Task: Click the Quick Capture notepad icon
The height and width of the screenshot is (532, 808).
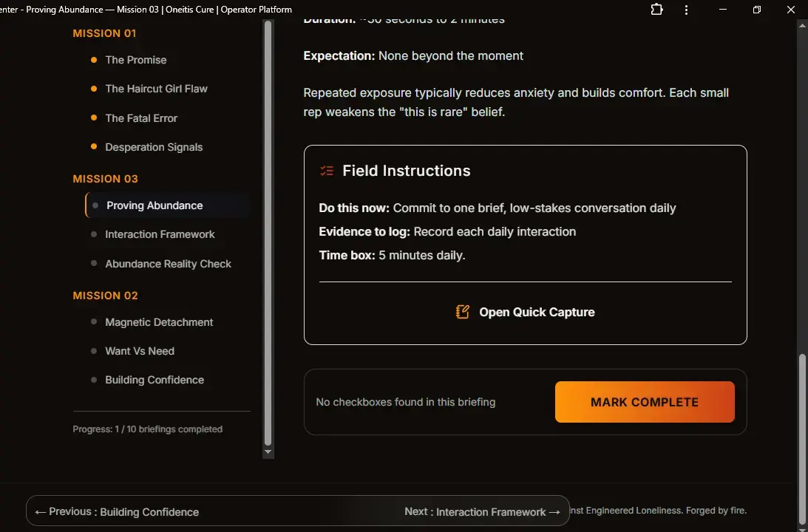Action: 463,312
